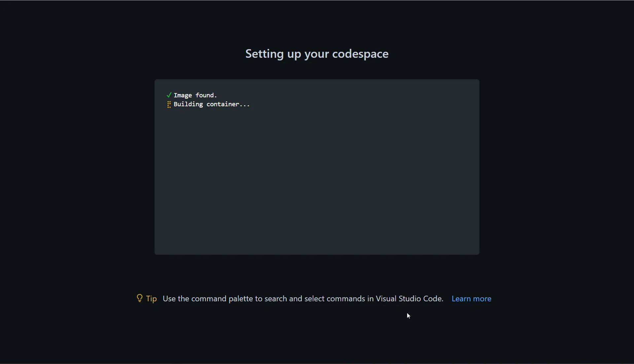Click Learn more link about command palette

point(472,298)
